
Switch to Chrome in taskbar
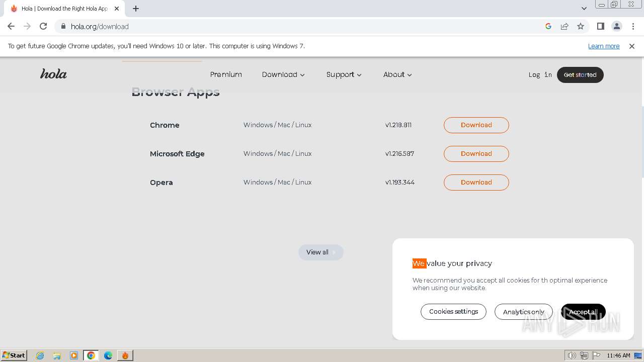(91, 355)
